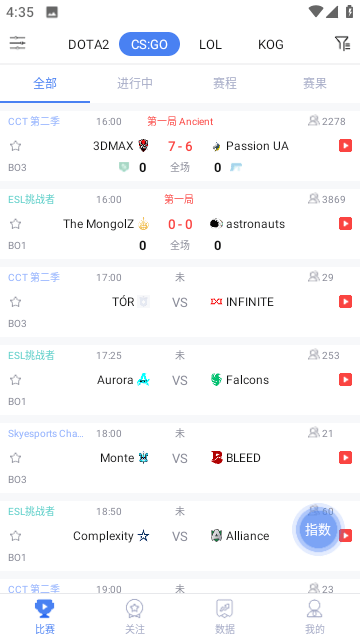This screenshot has width=360, height=640.
Task: Open the 关注 tab in bottom navigation
Action: (135, 616)
